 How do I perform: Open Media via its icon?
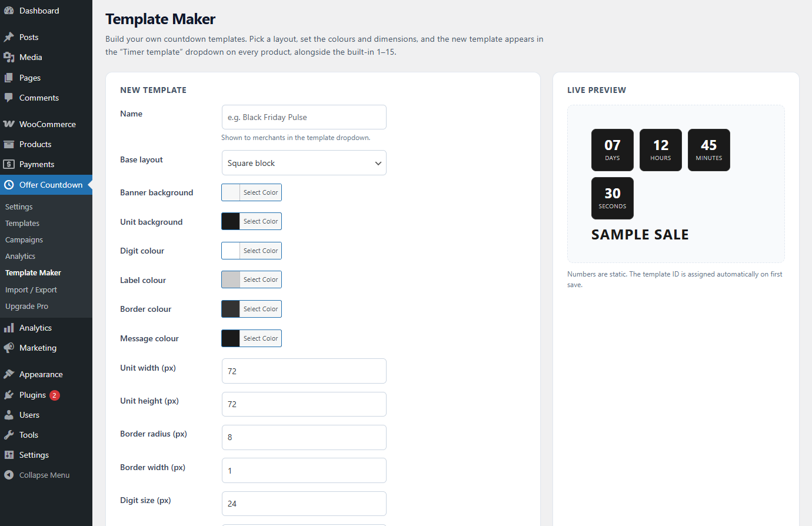(x=9, y=57)
